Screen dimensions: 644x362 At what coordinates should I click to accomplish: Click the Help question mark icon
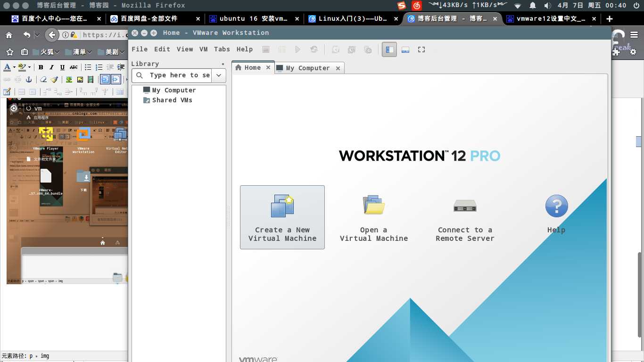[x=556, y=206]
